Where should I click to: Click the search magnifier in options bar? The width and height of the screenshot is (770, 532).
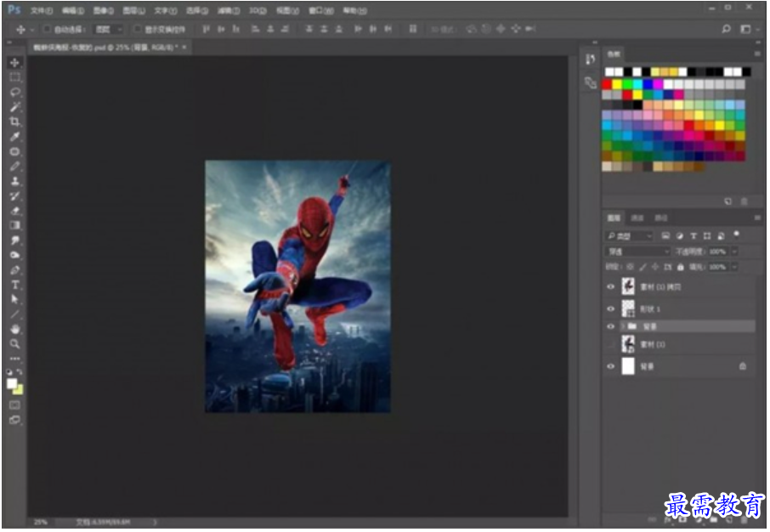pos(727,30)
